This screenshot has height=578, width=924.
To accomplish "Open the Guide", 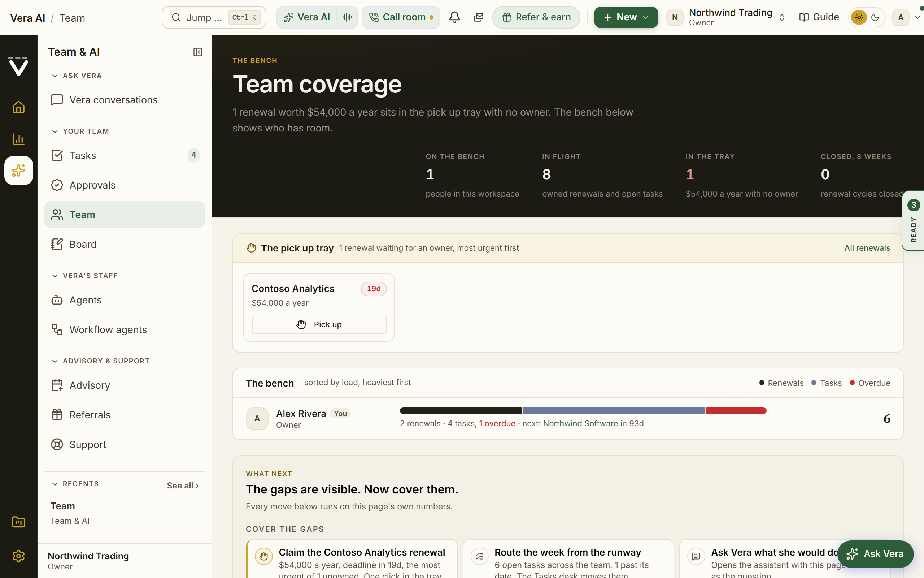I will tap(819, 17).
